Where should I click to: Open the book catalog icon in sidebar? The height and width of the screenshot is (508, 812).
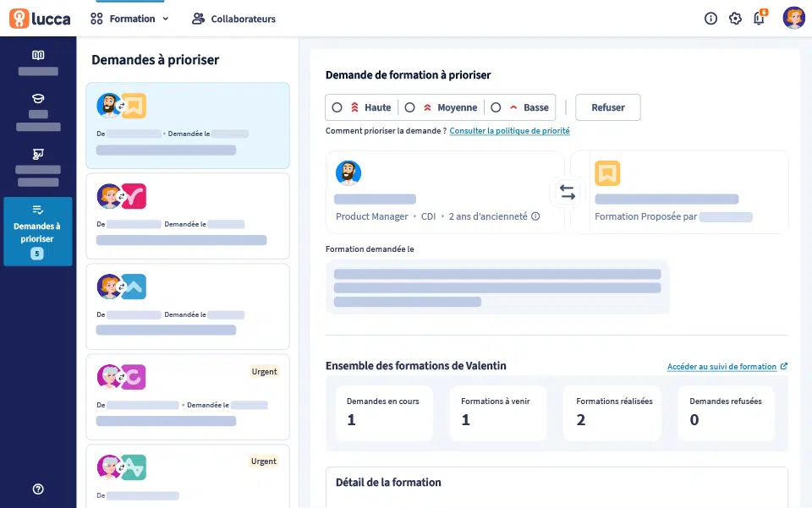(x=38, y=56)
